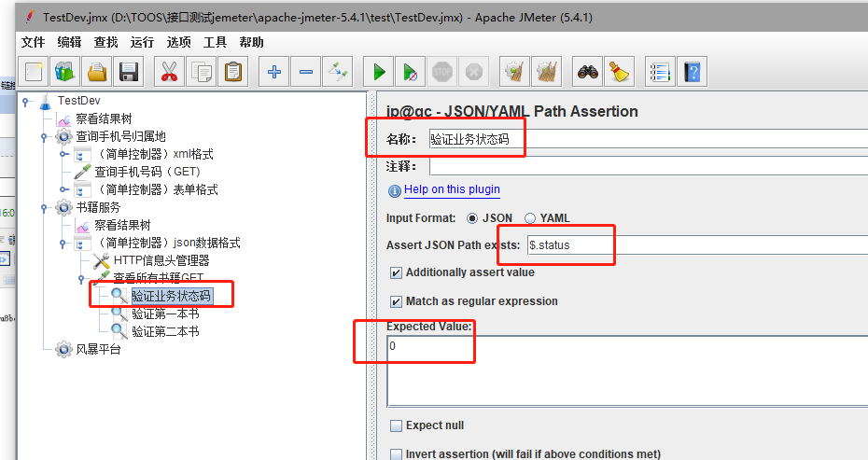Screen dimensions: 868x460
Task: Click the Reset Search broom icon
Action: pos(619,72)
